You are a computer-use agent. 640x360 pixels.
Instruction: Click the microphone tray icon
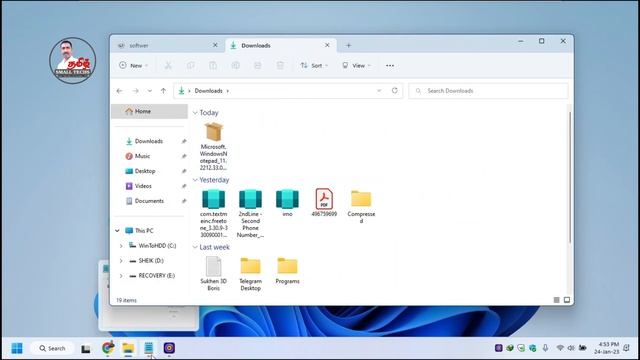(545, 348)
